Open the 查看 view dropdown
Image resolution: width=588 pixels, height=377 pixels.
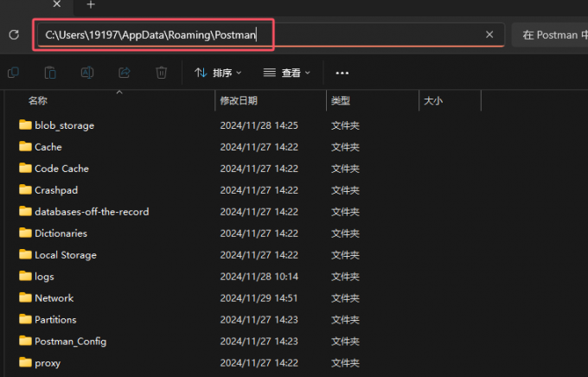(x=287, y=73)
